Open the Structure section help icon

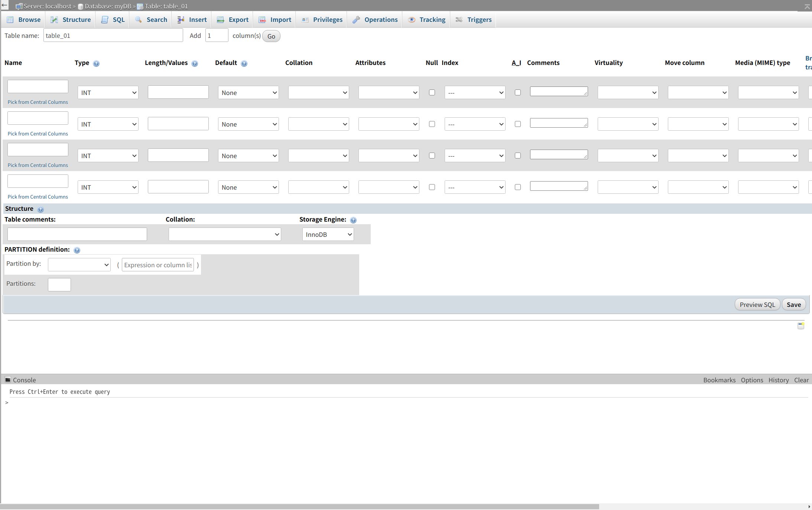(41, 209)
